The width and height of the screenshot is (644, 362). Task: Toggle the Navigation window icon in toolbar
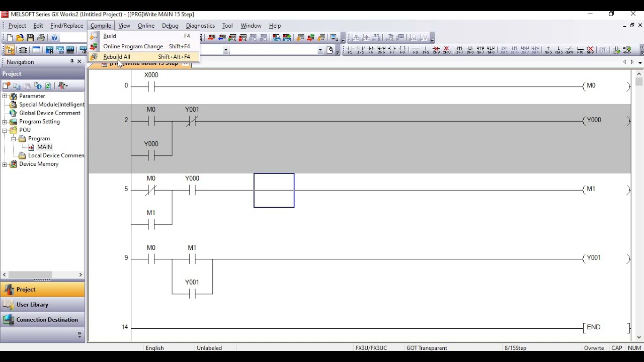pos(10,50)
